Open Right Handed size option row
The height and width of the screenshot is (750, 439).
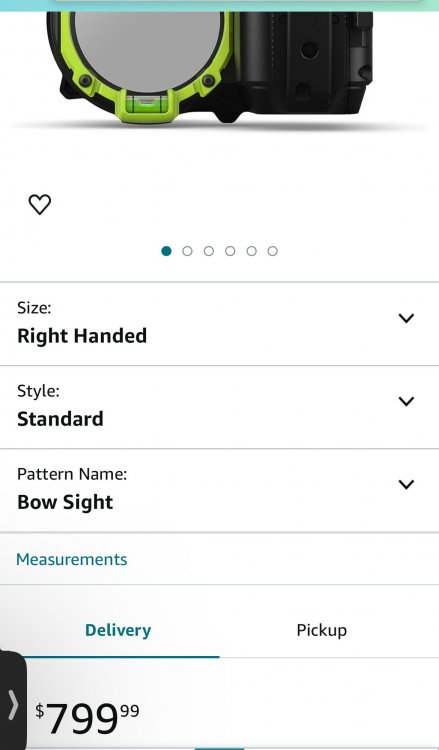[x=220, y=324]
